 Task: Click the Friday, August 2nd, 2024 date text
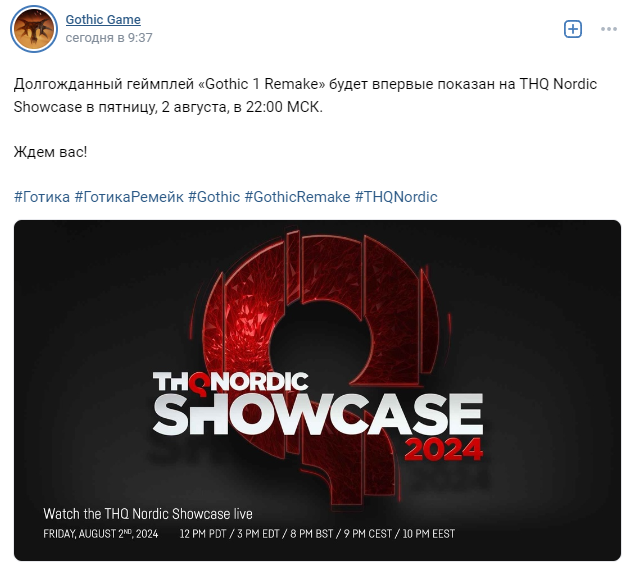click(x=101, y=534)
